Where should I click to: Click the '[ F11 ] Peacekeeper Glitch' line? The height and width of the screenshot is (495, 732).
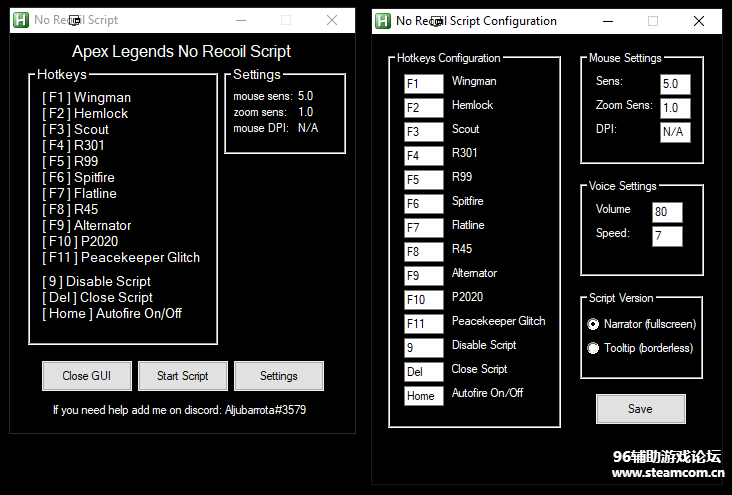[x=121, y=257]
